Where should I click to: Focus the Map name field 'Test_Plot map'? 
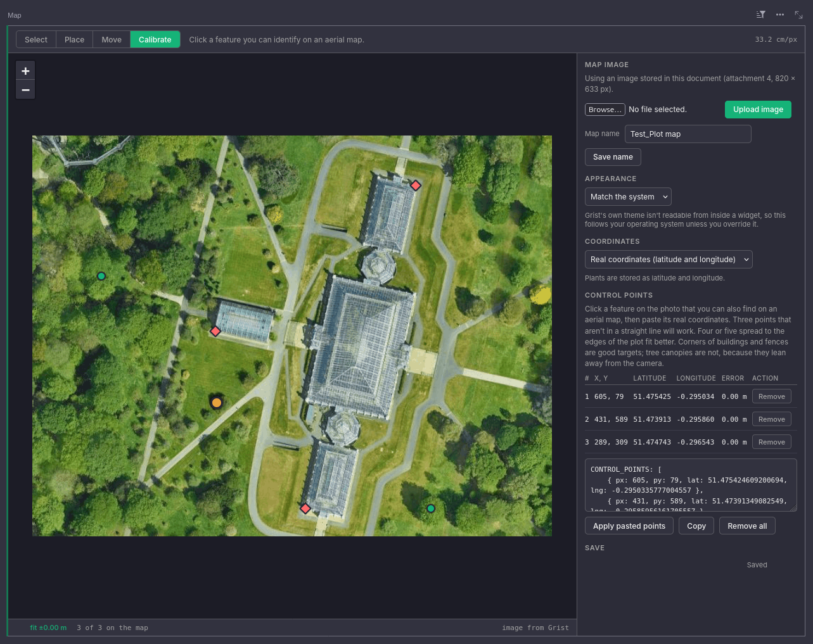(688, 134)
